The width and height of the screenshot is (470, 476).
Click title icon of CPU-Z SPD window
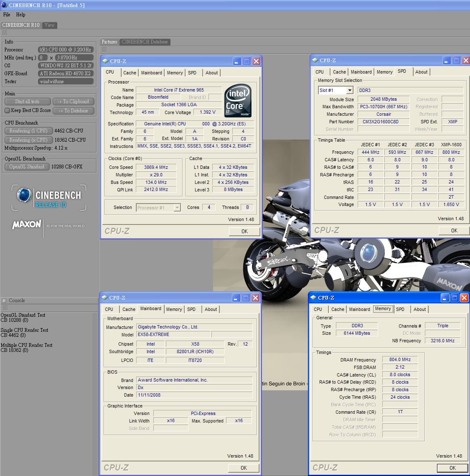(315, 60)
